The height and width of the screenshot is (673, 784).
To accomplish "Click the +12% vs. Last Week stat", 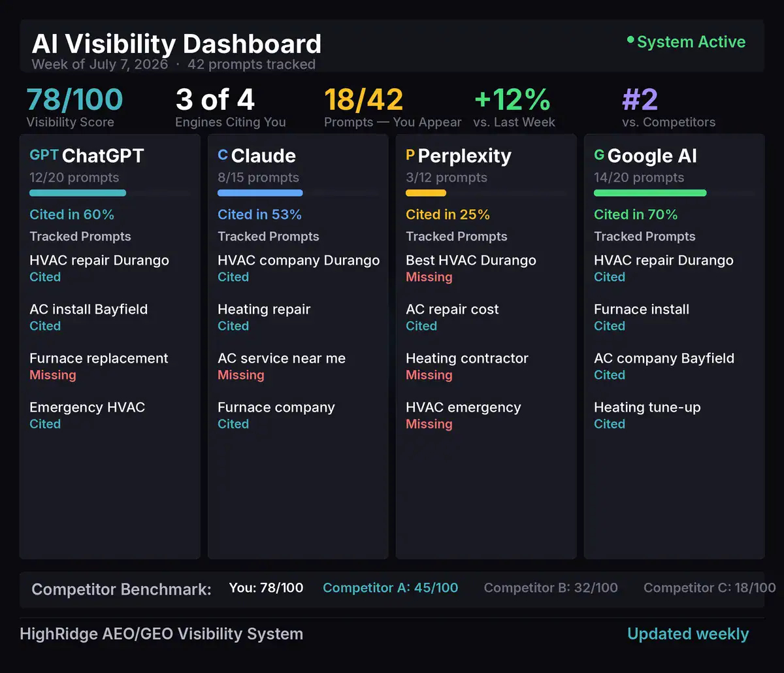I will pos(512,100).
